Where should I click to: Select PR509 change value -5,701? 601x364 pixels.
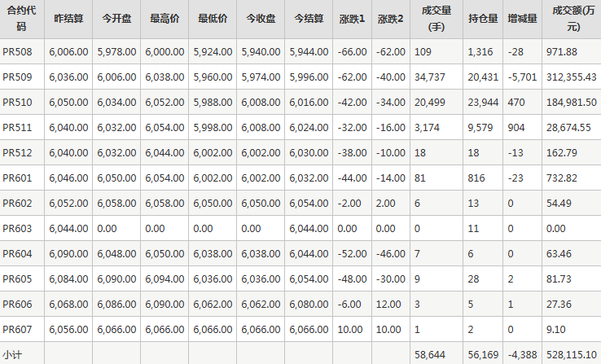coord(523,77)
